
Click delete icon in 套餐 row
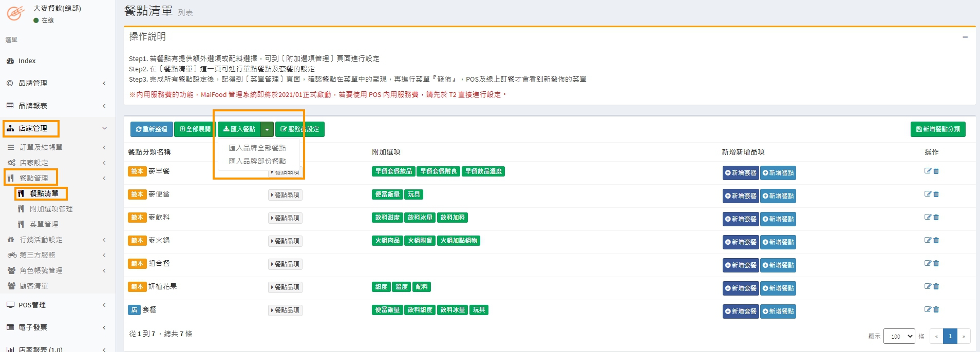click(x=936, y=309)
